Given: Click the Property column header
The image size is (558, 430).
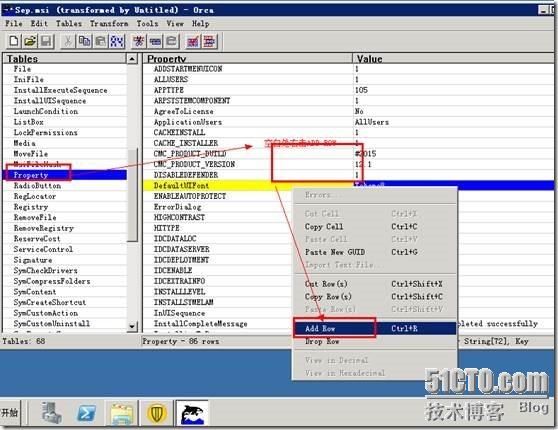Looking at the screenshot, I should pos(248,59).
